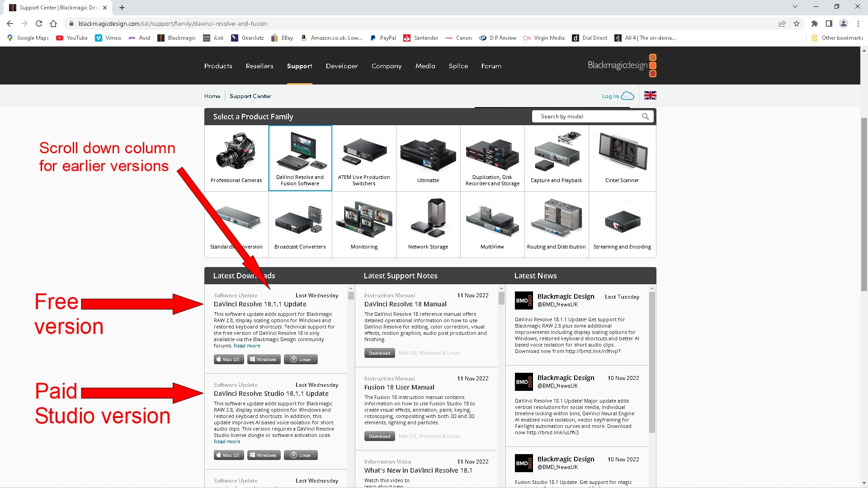The width and height of the screenshot is (868, 488).
Task: Select Broadcast Converters family
Action: (300, 225)
